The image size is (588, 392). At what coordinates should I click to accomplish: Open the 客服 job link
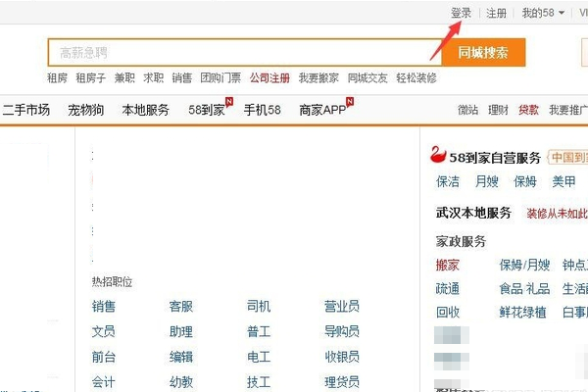180,307
